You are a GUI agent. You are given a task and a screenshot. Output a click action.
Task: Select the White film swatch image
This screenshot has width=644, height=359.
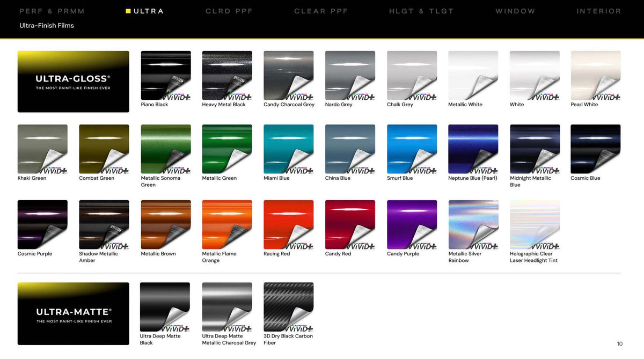pyautogui.click(x=535, y=76)
